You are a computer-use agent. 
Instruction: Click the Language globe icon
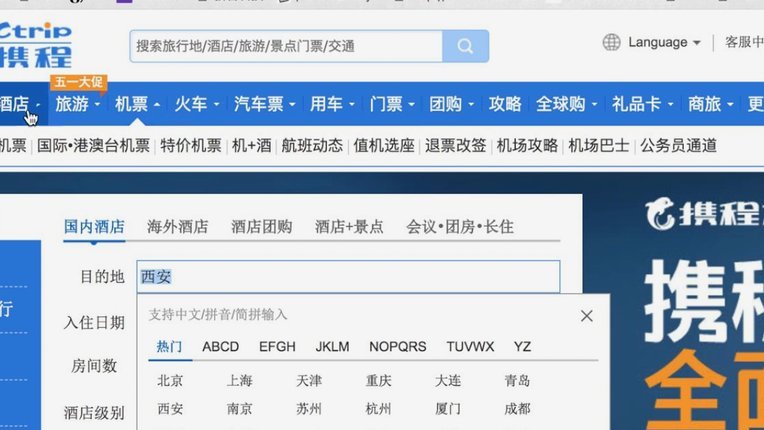pos(611,42)
